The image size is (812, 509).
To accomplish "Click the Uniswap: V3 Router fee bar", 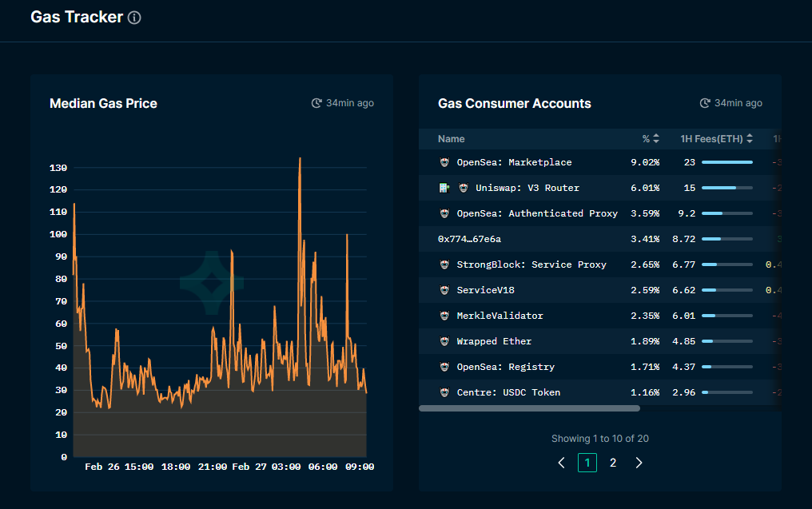I will pos(727,188).
